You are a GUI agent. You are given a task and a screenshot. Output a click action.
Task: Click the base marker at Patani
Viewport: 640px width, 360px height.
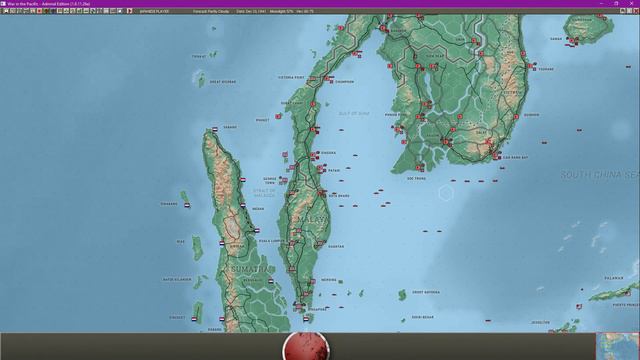click(x=320, y=168)
